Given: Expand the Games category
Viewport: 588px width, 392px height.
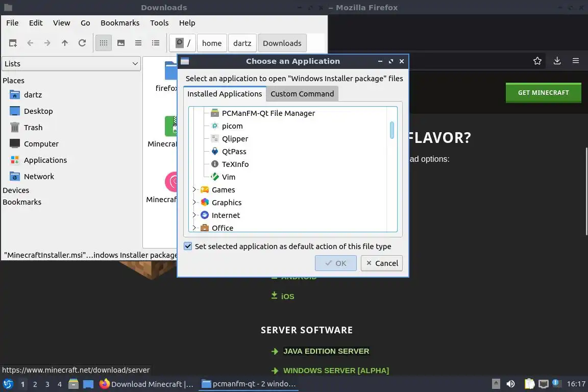Looking at the screenshot, I should (194, 190).
